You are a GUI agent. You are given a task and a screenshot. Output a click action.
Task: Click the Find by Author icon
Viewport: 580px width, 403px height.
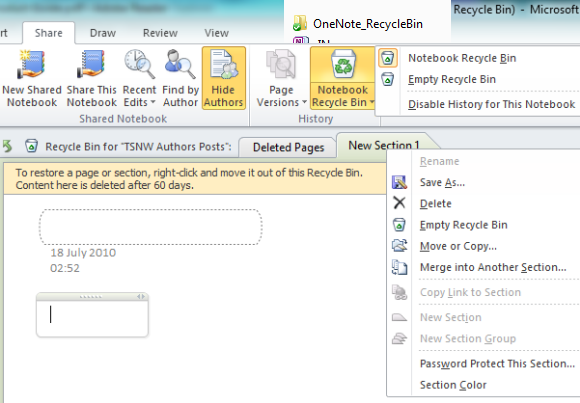click(x=180, y=64)
